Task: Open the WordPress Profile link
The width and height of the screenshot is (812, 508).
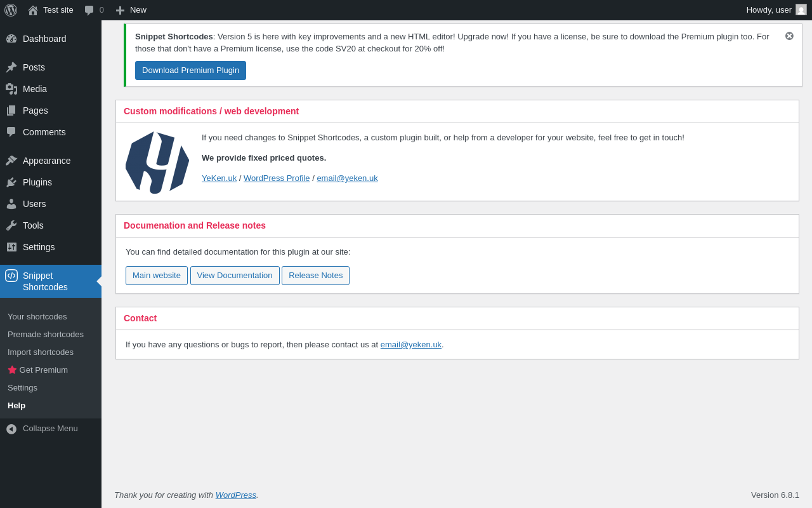Action: [x=277, y=178]
